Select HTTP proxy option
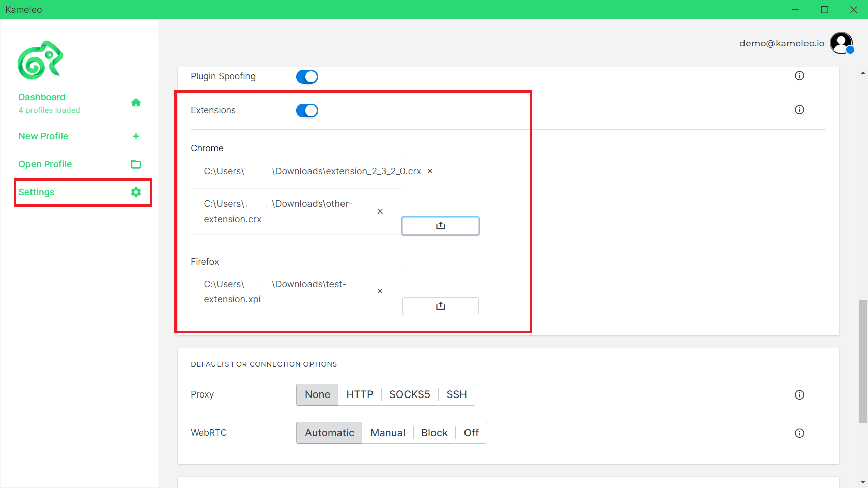Viewport: 868px width, 488px height. pos(360,394)
